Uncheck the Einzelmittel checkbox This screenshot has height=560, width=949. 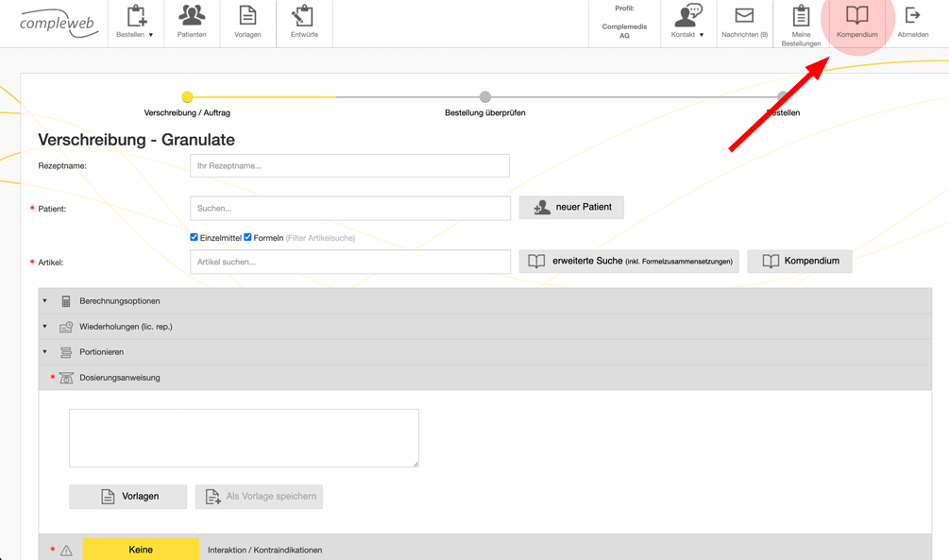click(194, 237)
